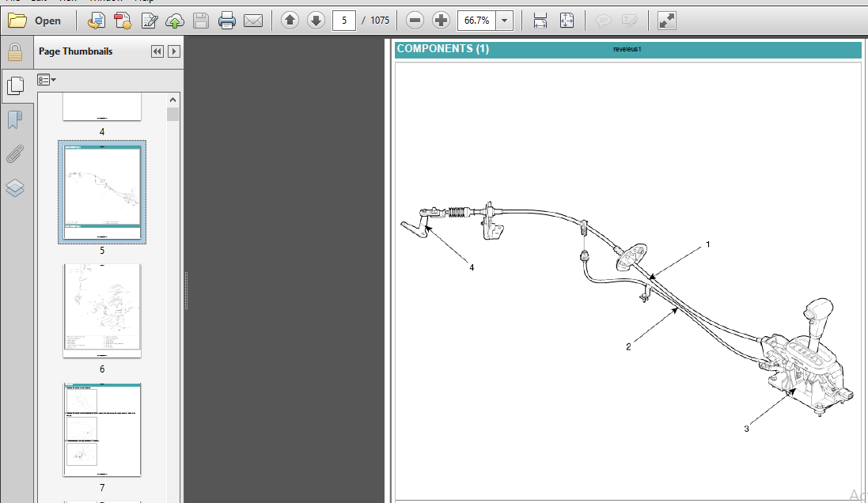Go to next page with down arrow

(316, 21)
